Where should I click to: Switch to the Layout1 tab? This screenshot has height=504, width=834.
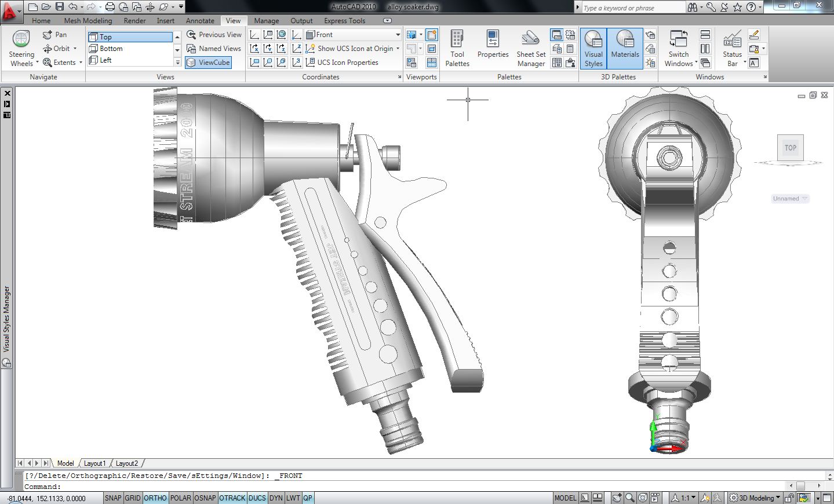[x=94, y=463]
